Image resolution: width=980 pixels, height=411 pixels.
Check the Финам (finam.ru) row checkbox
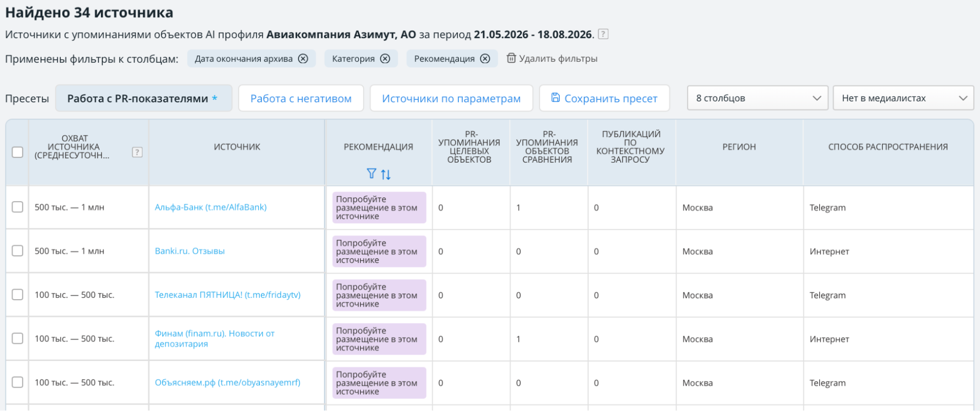point(17,338)
